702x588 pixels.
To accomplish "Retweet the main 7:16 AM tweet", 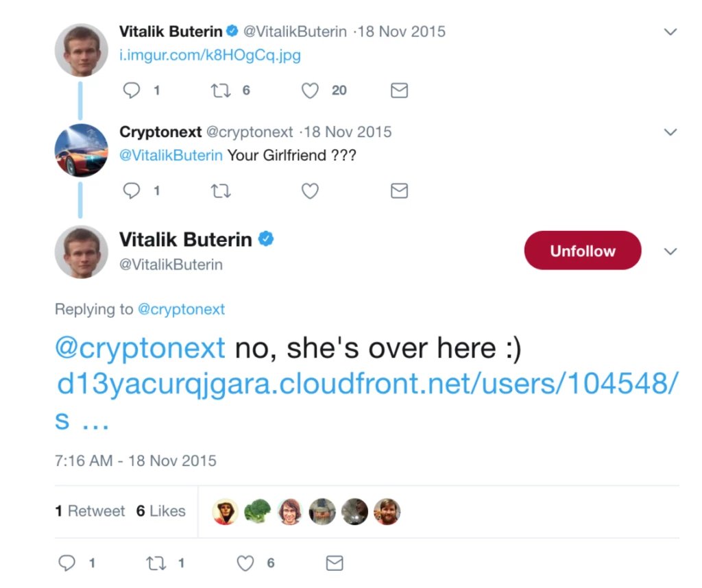I will [x=156, y=563].
